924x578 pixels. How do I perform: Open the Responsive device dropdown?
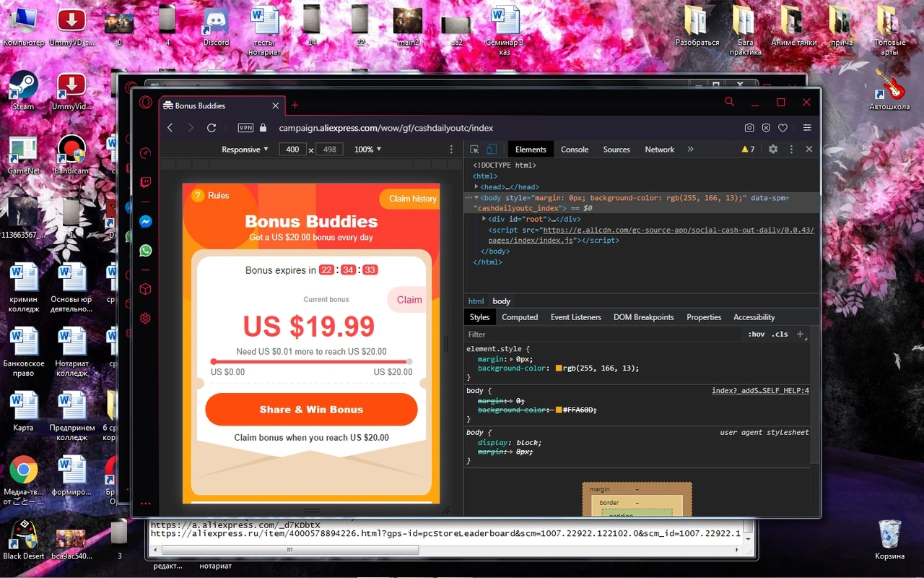tap(245, 150)
